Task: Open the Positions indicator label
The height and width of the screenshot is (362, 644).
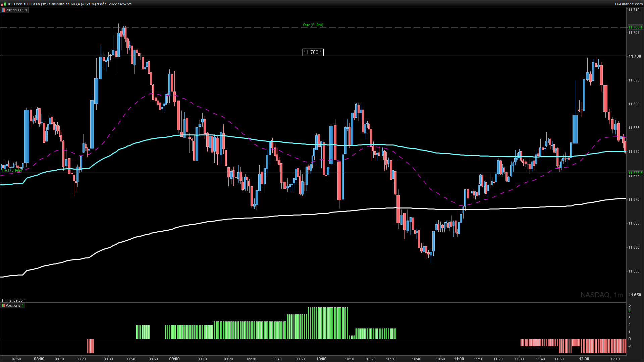Action: [13, 305]
